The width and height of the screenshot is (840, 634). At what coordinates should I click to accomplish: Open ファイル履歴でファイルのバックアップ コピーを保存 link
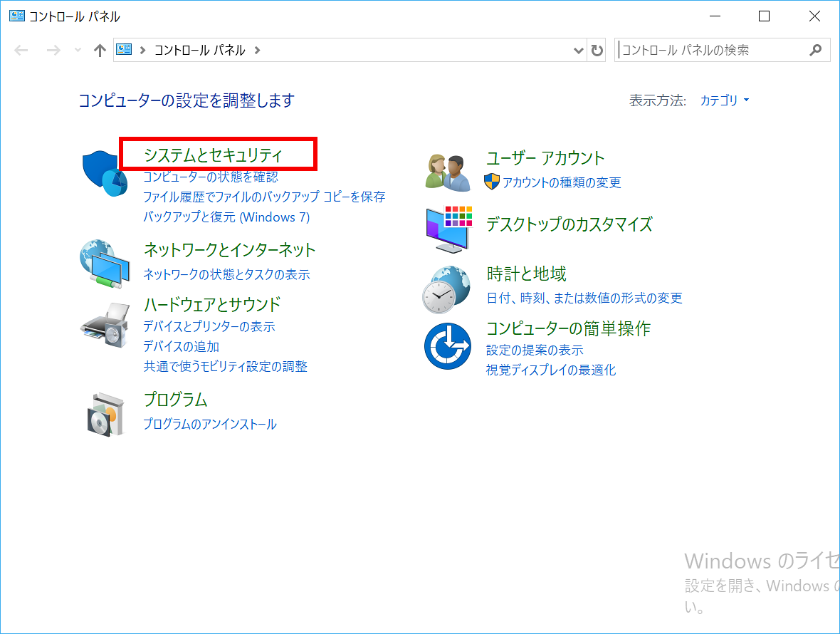(x=264, y=197)
